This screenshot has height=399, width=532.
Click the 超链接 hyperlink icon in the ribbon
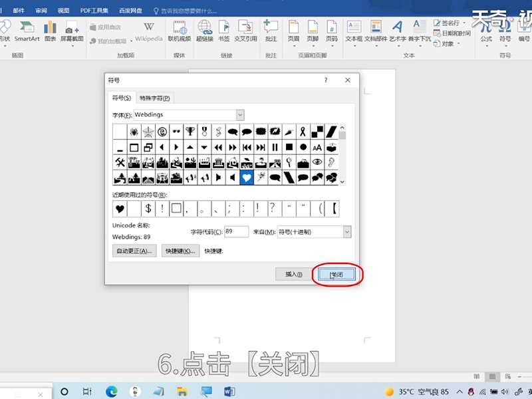pos(204,31)
